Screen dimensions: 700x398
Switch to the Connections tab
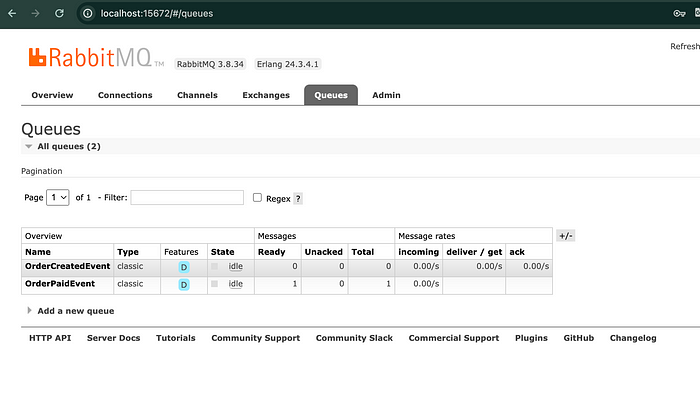pos(125,95)
